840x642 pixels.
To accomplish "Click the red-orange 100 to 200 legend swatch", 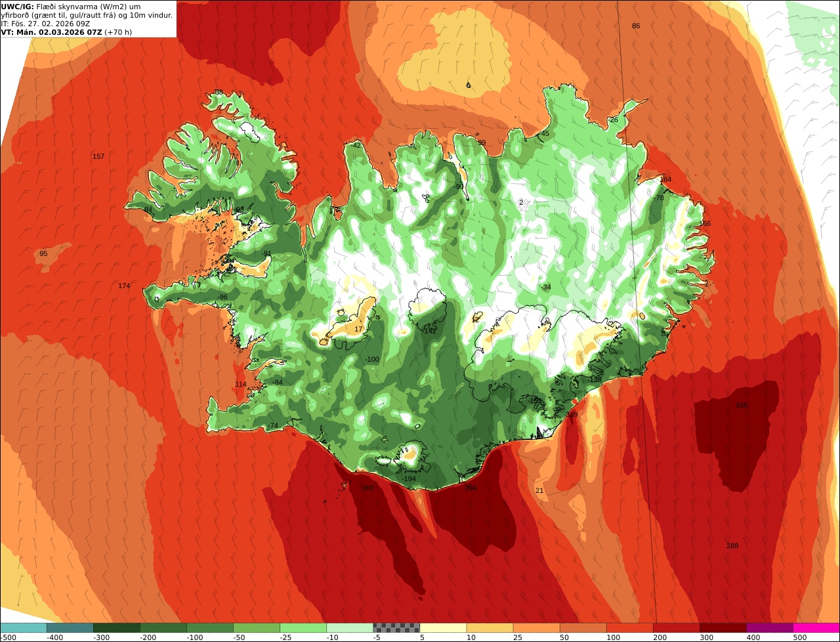I will (629, 628).
